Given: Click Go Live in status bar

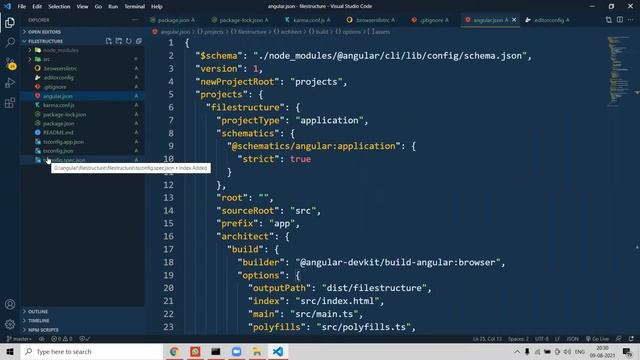Looking at the screenshot, I should tap(597, 339).
